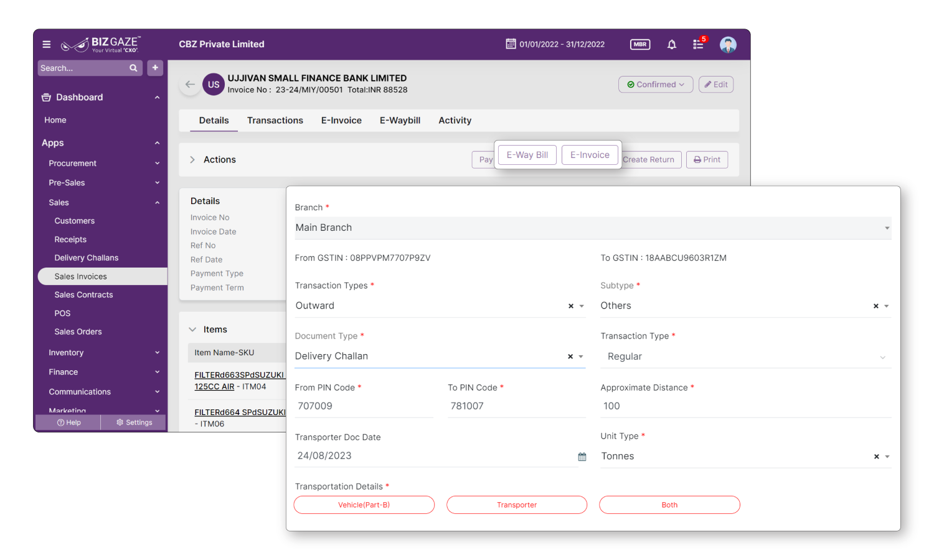Open Sales Invoices in the sidebar

(x=103, y=276)
